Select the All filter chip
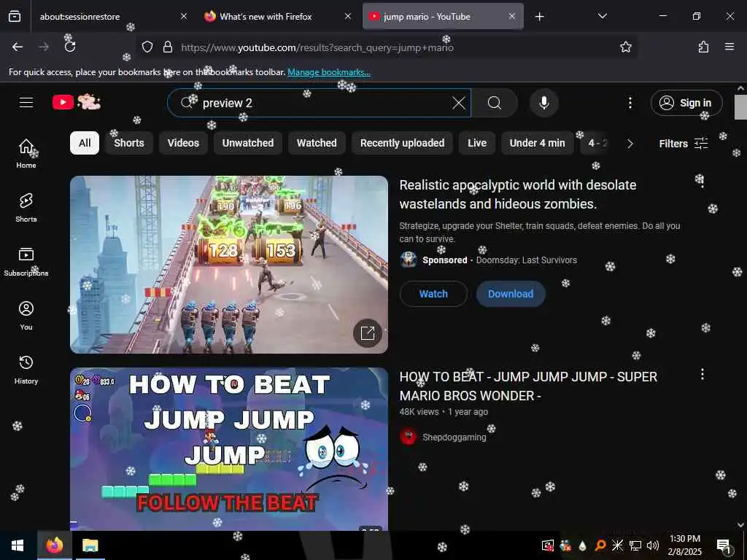 (x=85, y=143)
